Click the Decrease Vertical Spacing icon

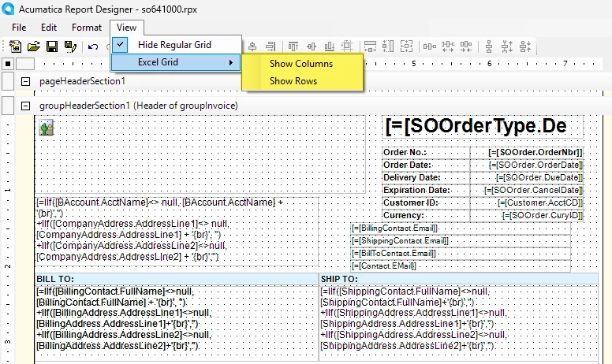(525, 46)
